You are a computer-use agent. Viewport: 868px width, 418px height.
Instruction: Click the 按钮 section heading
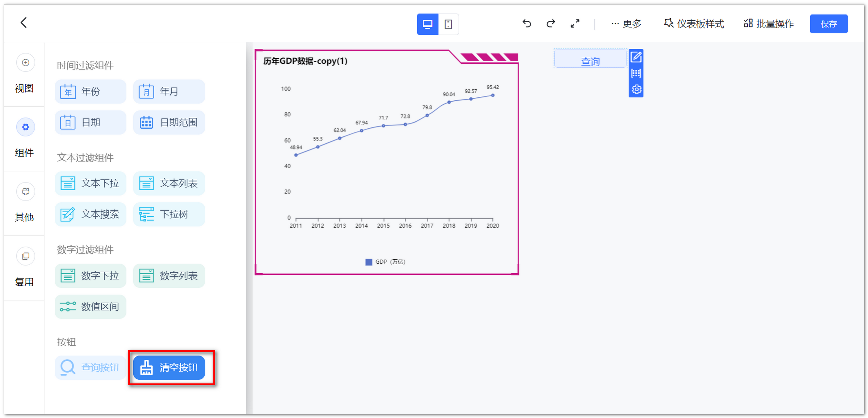click(66, 342)
